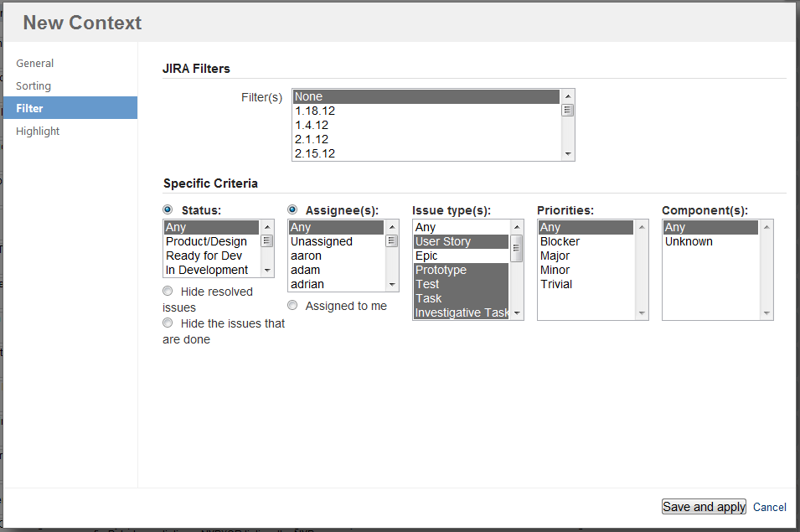Image resolution: width=800 pixels, height=532 pixels.
Task: Select Minor priority
Action: click(586, 271)
